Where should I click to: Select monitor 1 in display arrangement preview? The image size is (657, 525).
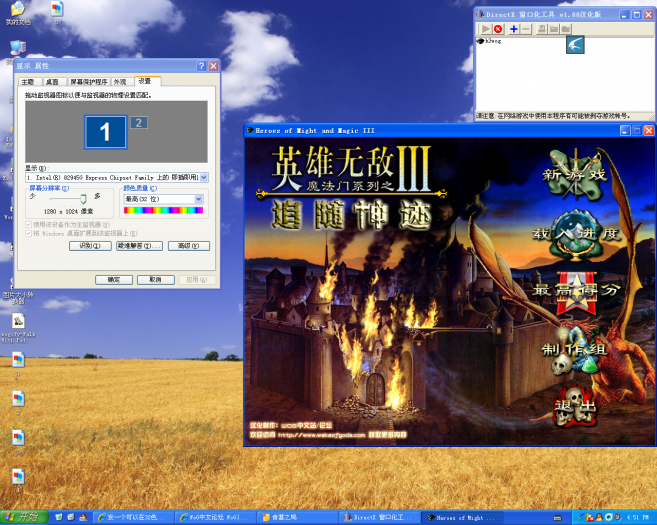(105, 132)
